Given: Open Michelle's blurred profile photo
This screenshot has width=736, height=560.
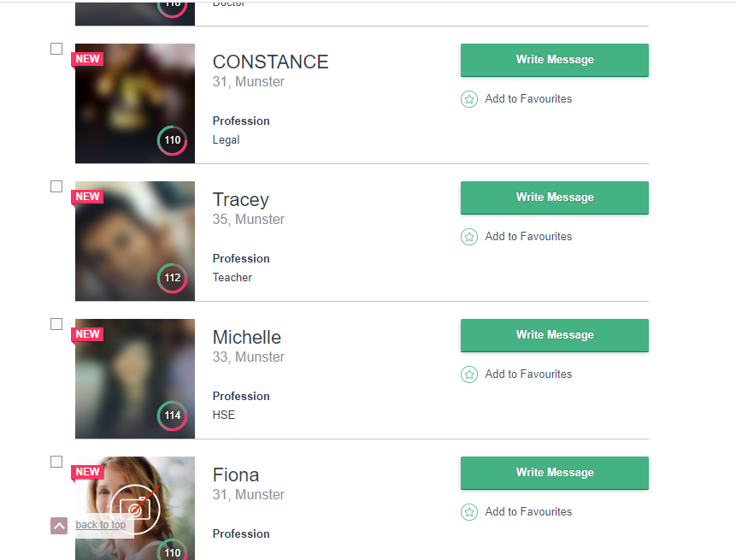Looking at the screenshot, I should 135,379.
